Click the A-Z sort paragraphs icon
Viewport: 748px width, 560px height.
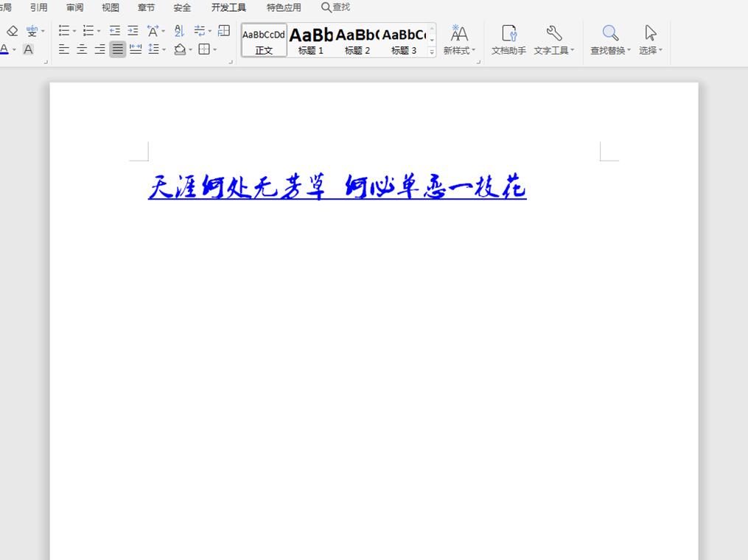coord(178,31)
